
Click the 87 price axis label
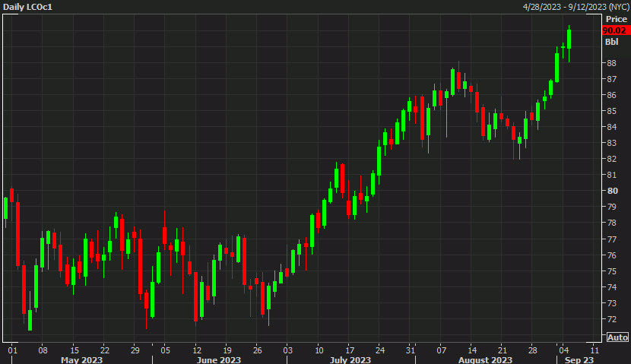(x=612, y=79)
